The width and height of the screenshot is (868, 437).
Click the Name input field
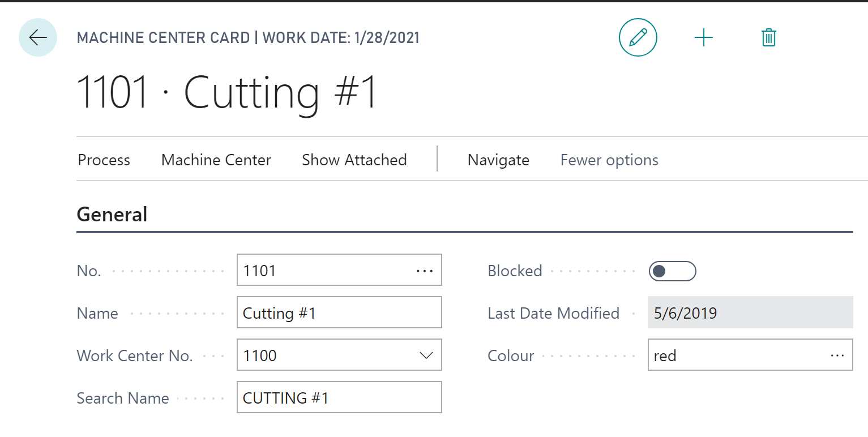pyautogui.click(x=339, y=312)
